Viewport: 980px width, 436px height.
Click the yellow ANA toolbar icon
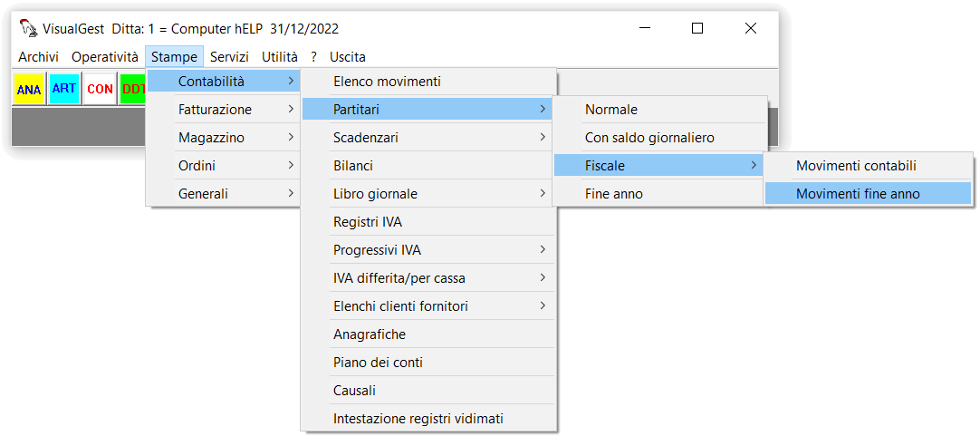pyautogui.click(x=29, y=89)
